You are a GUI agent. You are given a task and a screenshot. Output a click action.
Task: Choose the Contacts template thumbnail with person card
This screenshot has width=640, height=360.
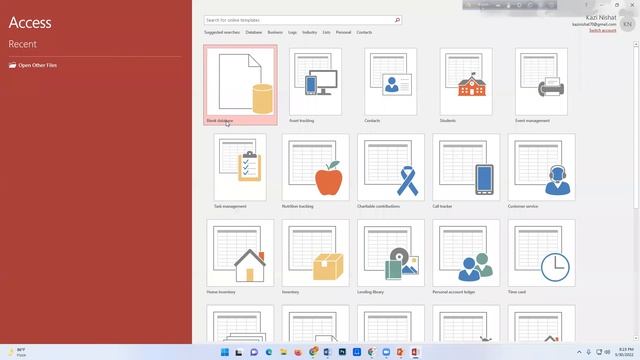[x=391, y=82]
